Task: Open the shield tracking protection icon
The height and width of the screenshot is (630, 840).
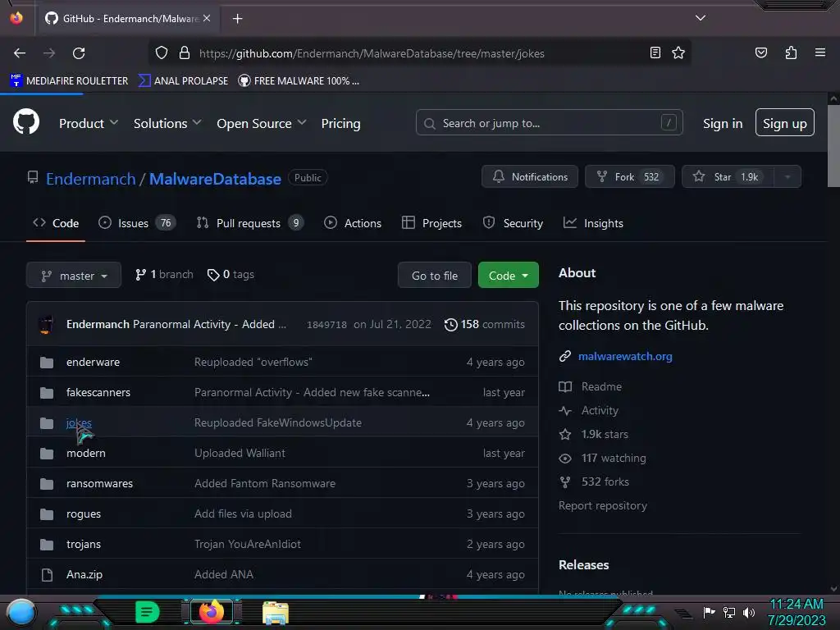Action: (x=162, y=52)
